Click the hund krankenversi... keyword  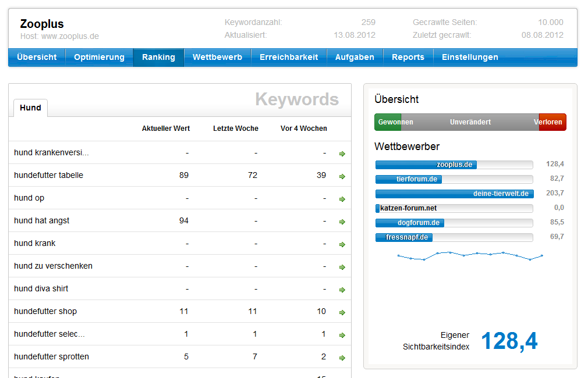pos(51,153)
